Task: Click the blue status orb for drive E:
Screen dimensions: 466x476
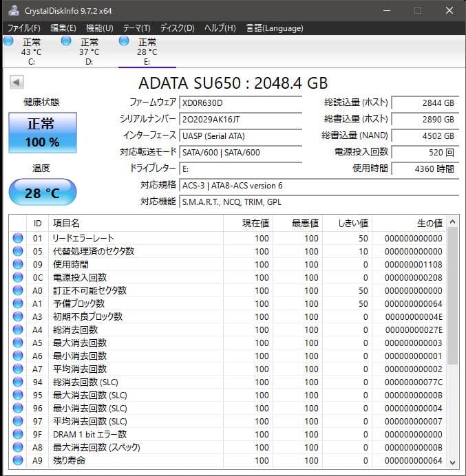Action: coord(124,41)
